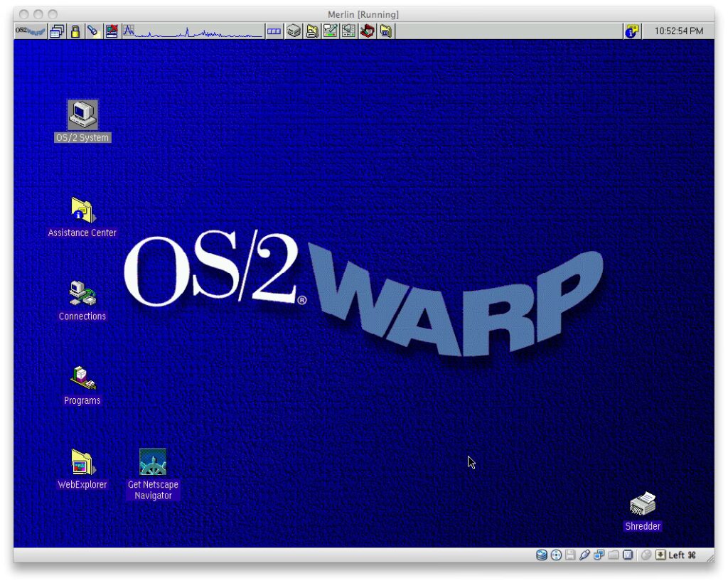Open the Connections icon
728x583 pixels.
[x=82, y=294]
